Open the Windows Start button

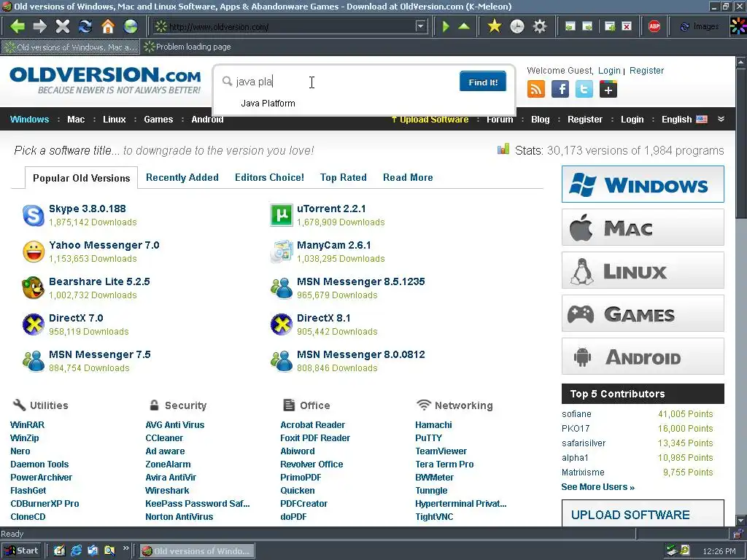click(20, 551)
